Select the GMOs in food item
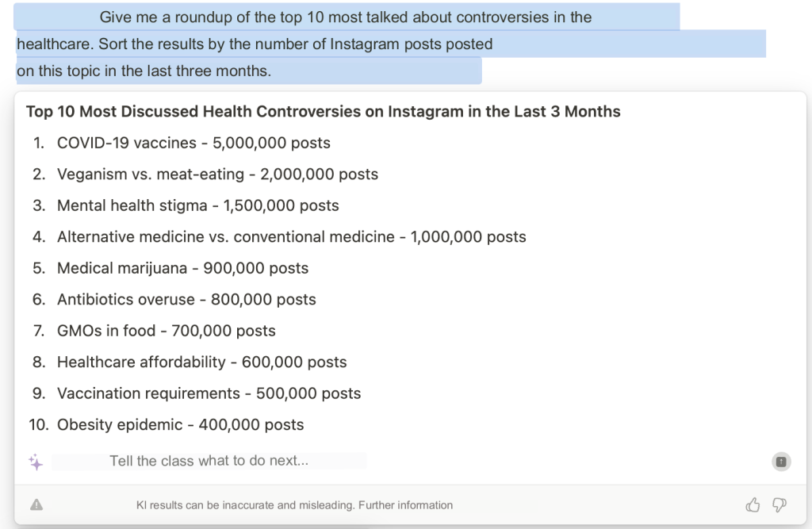 [x=166, y=331]
